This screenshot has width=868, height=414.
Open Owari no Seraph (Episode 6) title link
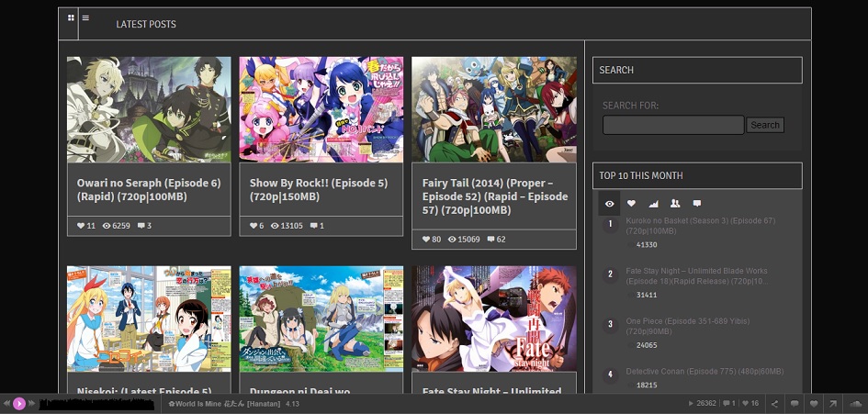[x=149, y=190]
